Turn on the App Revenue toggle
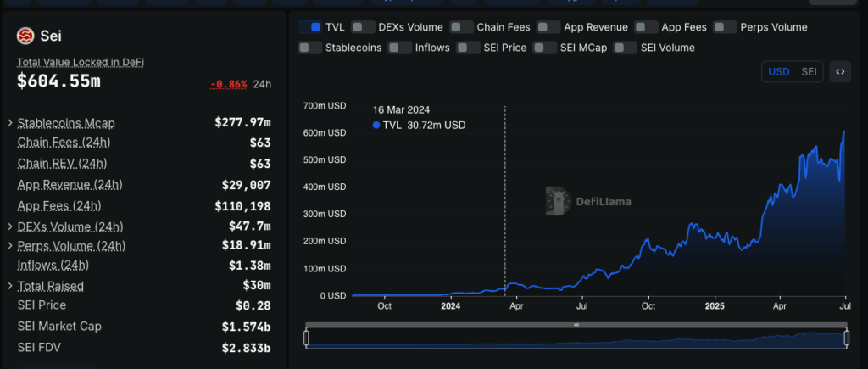 tap(548, 27)
